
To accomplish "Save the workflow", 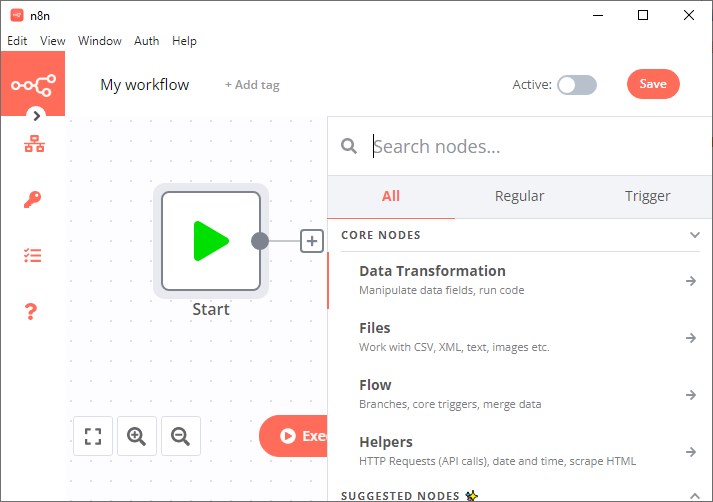I will click(653, 84).
